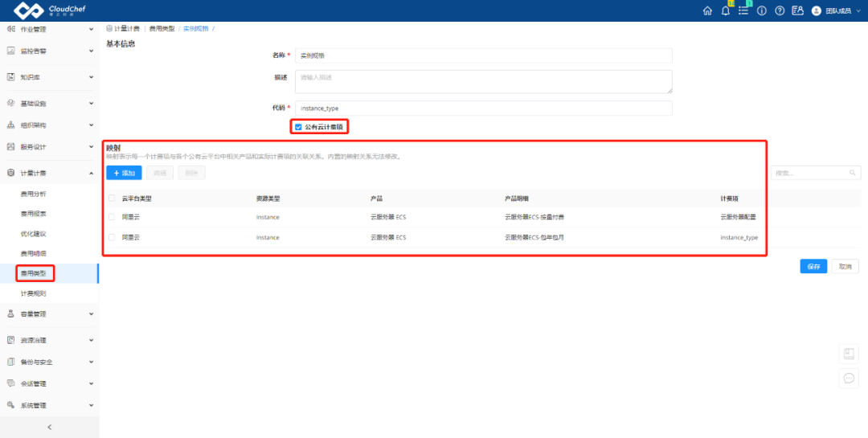868x438 pixels.
Task: Click the 编辑 button in mapping toolbar
Action: (160, 173)
